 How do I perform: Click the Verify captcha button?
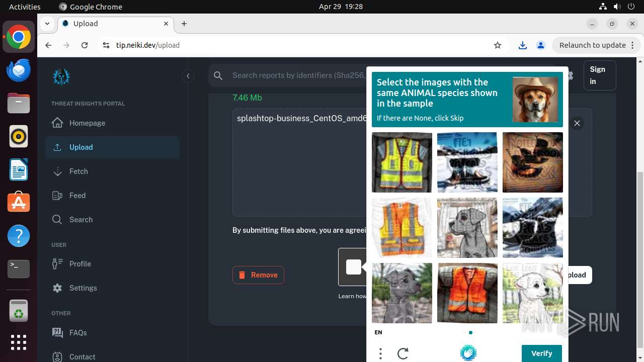tap(541, 353)
